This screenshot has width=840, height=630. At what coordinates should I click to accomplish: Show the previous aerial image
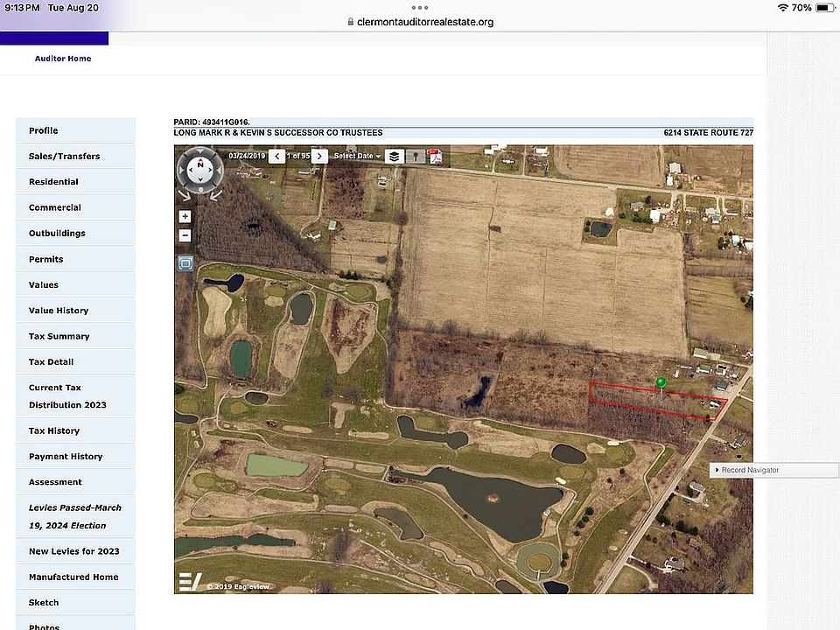pyautogui.click(x=276, y=156)
